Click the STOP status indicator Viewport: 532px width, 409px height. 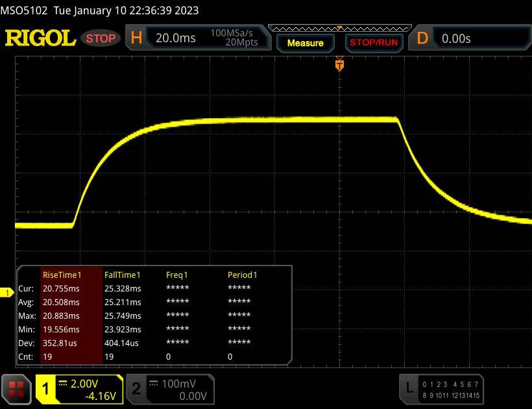tap(101, 38)
